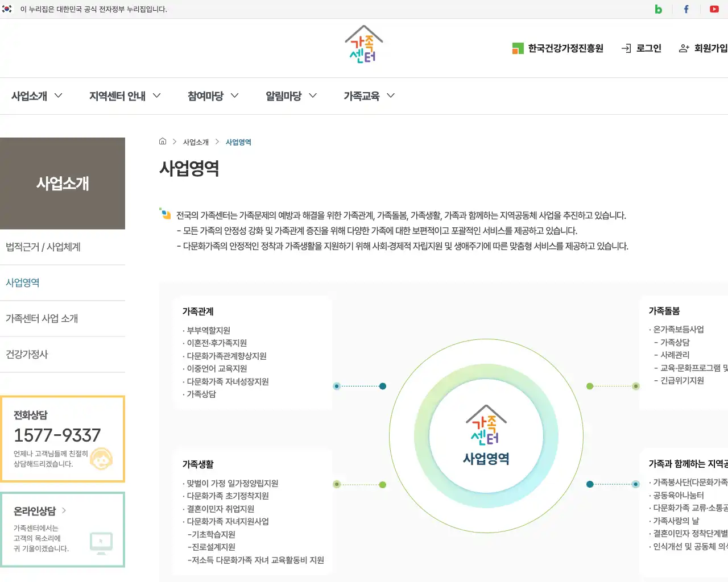
Task: Click the 이중언어 교육지원 list item
Action: (215, 368)
